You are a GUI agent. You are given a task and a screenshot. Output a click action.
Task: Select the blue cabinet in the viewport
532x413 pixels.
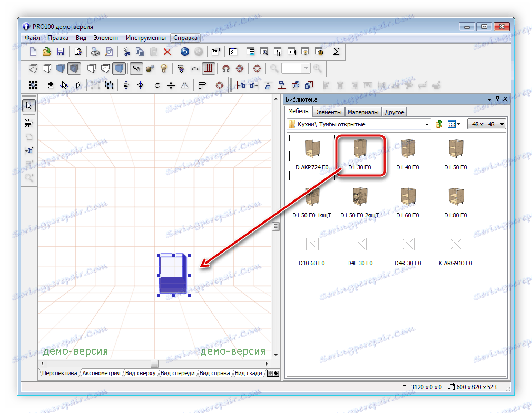173,275
